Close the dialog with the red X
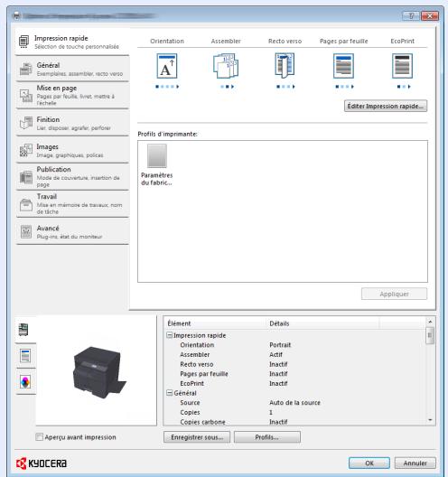The image size is (448, 477). [x=430, y=16]
